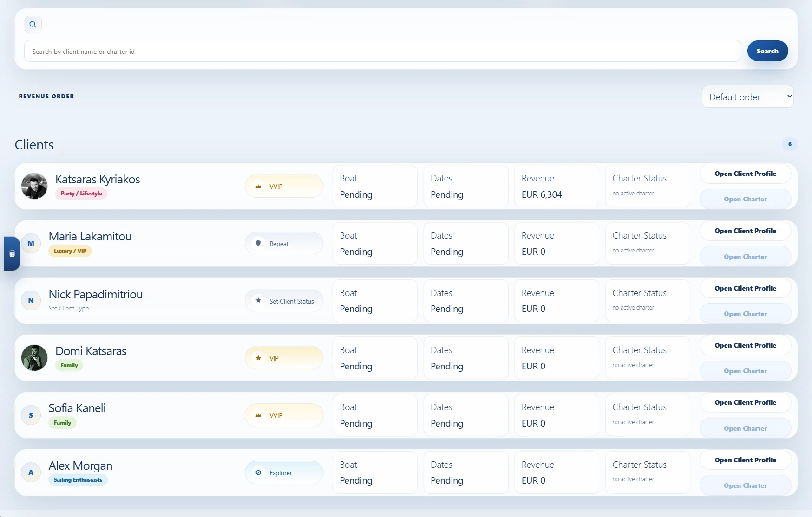Screen dimensions: 812x517
Task: Click Domi Katsaras profile photo
Action: tap(34, 358)
